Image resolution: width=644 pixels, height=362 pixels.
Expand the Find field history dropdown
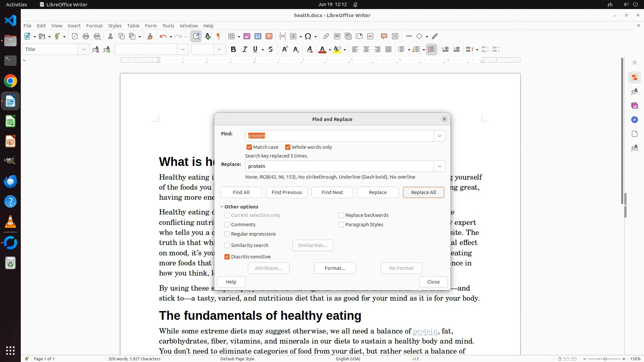(x=439, y=136)
